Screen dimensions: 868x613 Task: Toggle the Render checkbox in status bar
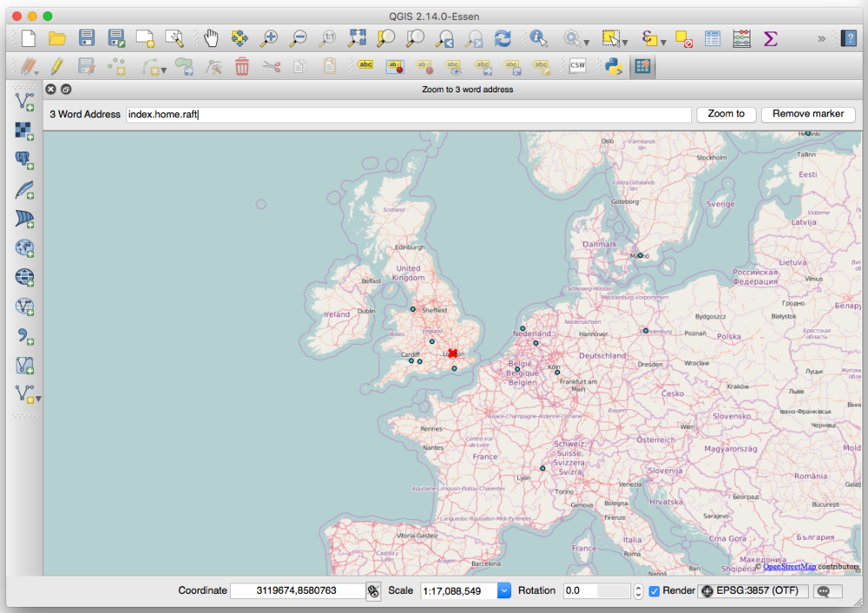(654, 590)
